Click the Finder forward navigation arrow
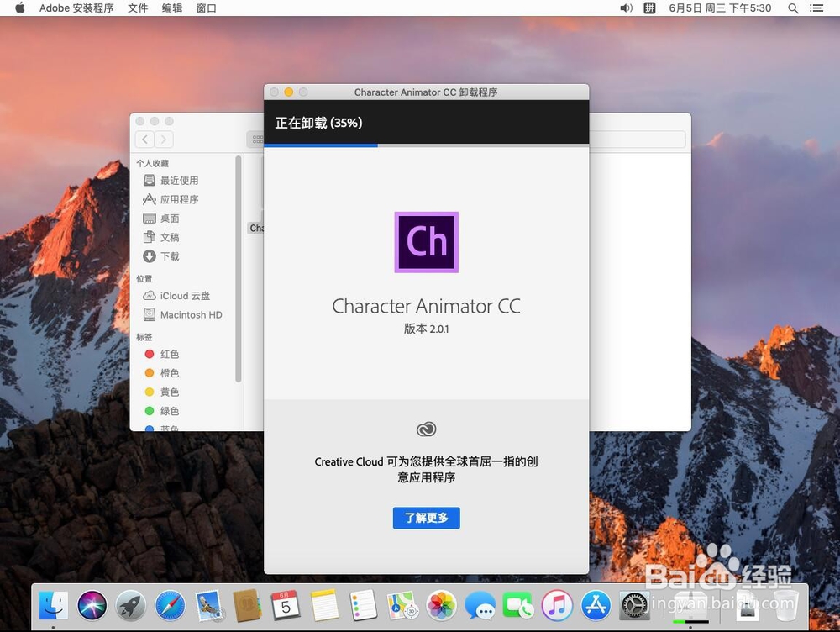Viewport: 840px width, 632px height. 162,140
